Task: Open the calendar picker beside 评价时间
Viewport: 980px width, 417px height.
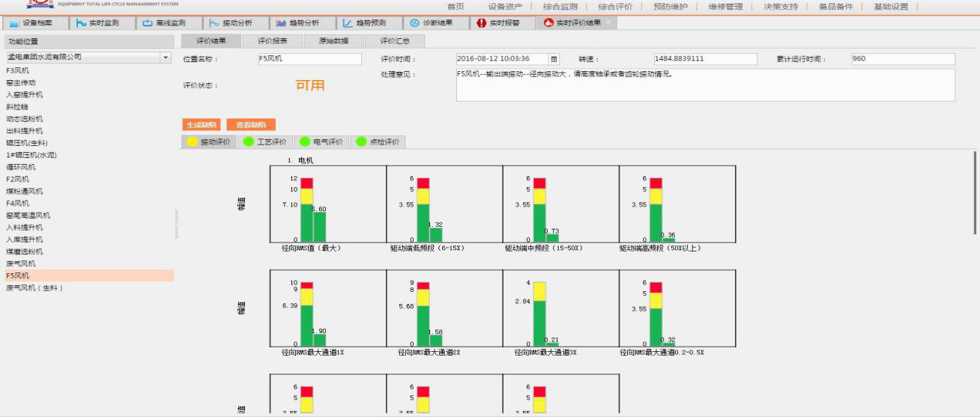Action: [554, 59]
